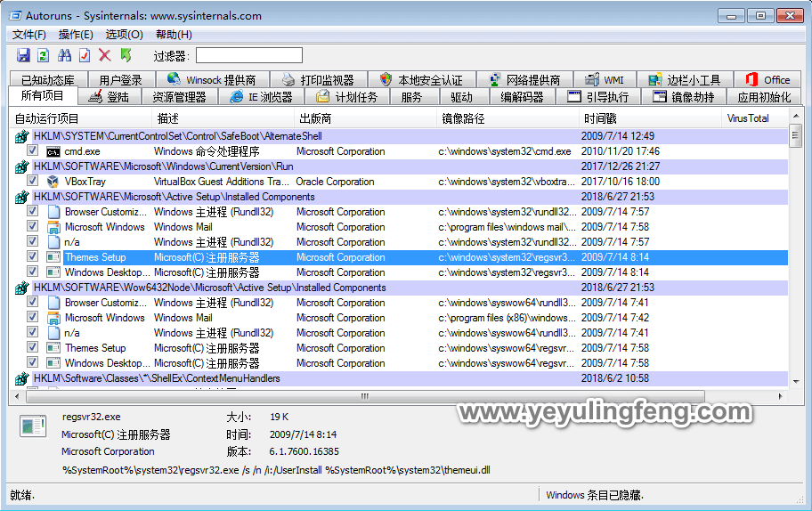Click the registry icon of CurrentVersion\Run key
Viewport: 812px width, 511px height.
pyautogui.click(x=21, y=166)
